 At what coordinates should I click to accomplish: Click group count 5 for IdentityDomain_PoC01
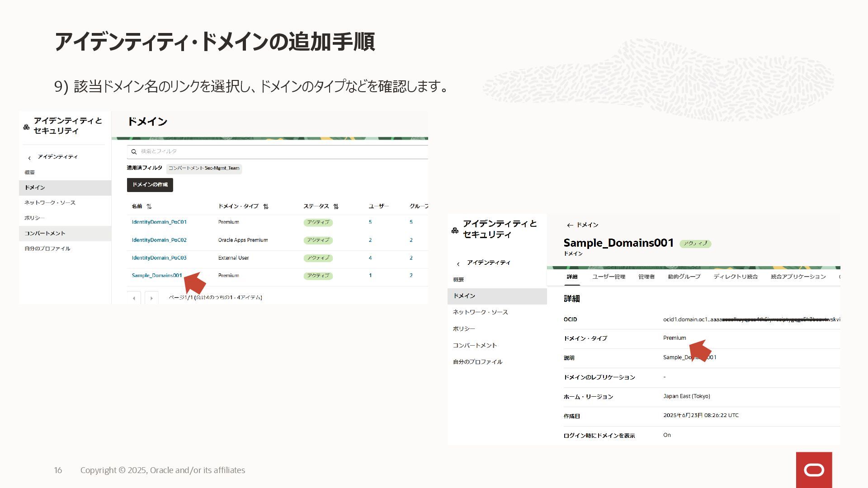(x=411, y=222)
